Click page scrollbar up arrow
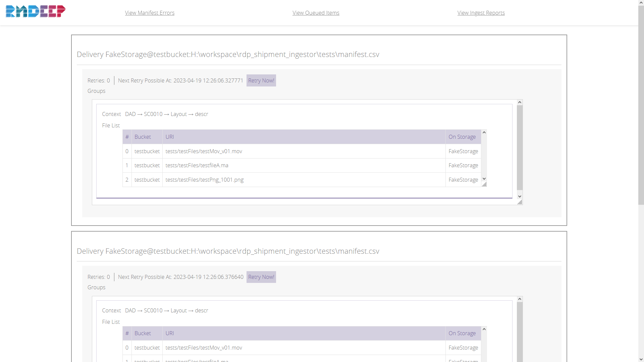The image size is (644, 362). (x=641, y=3)
